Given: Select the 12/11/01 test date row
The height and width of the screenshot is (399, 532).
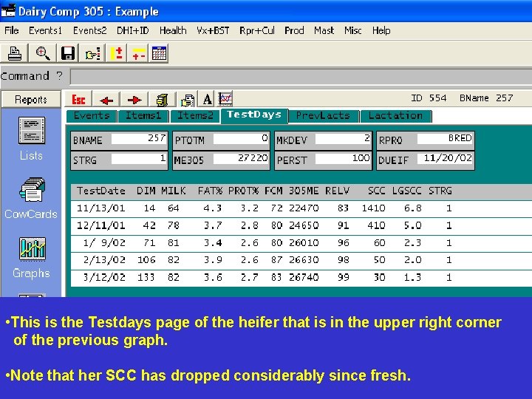Looking at the screenshot, I should click(x=301, y=225).
